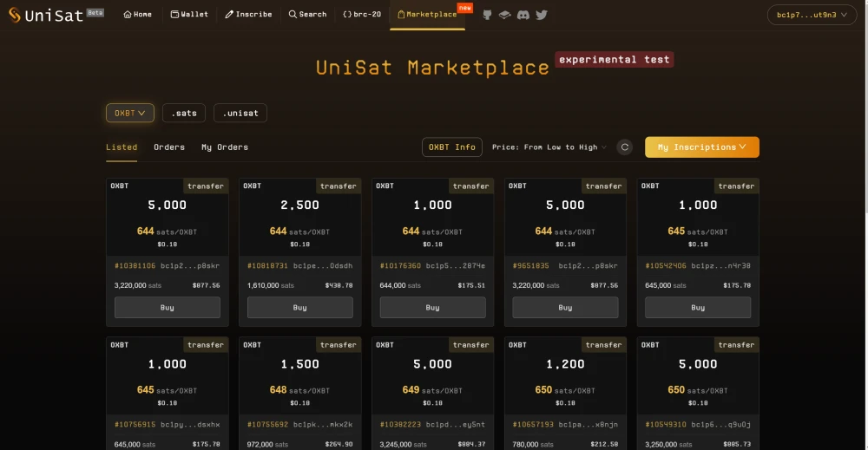Click the UniSat logo icon
Image resolution: width=868 pixels, height=450 pixels.
[15, 15]
